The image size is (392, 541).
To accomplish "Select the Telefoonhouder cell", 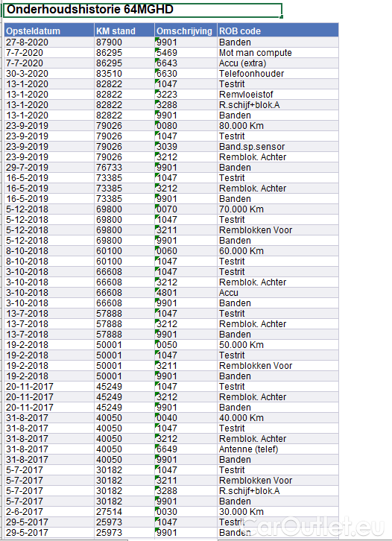I will 278,74.
